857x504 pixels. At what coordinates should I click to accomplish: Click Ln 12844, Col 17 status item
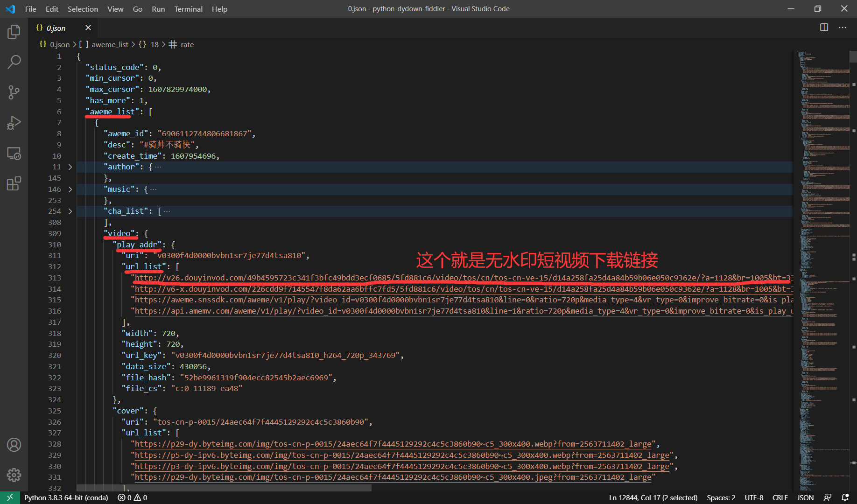[x=653, y=497]
